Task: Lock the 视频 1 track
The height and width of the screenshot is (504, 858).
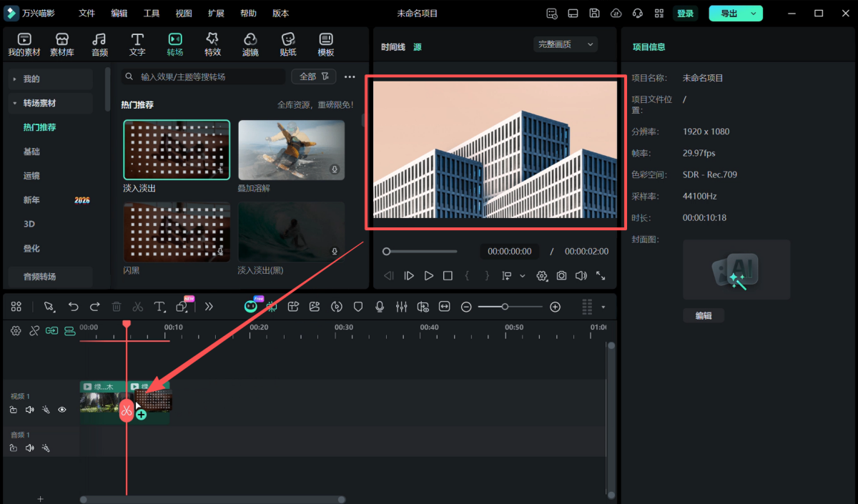Action: [14, 410]
